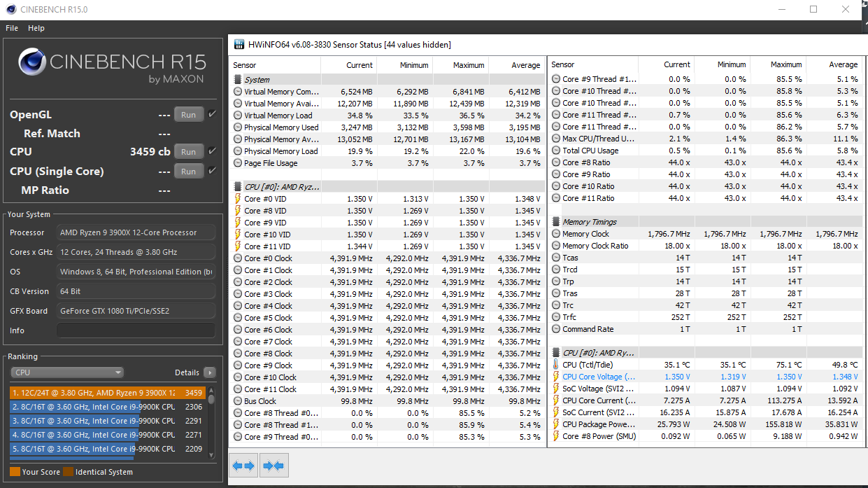
Task: Expand ranking Details arrow button
Action: point(209,372)
